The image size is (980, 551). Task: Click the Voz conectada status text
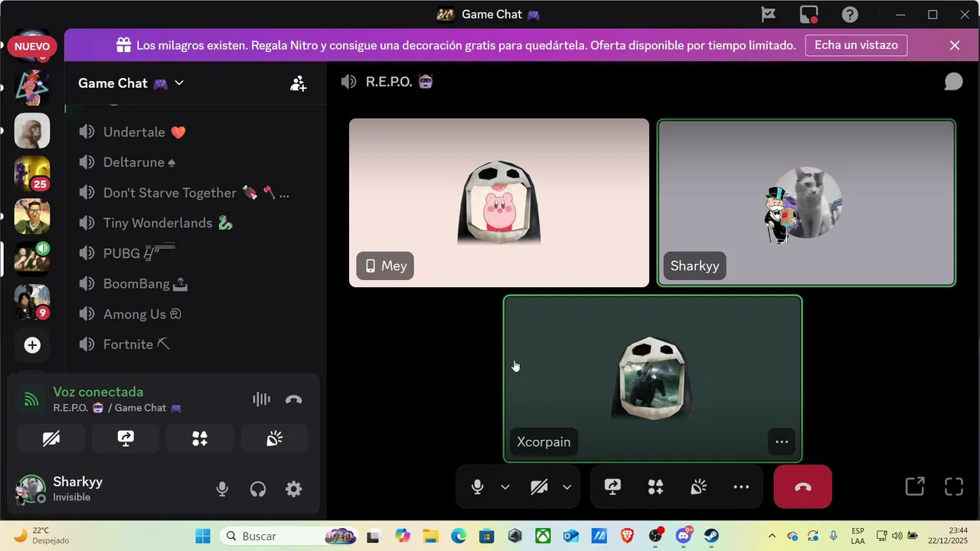pyautogui.click(x=98, y=392)
